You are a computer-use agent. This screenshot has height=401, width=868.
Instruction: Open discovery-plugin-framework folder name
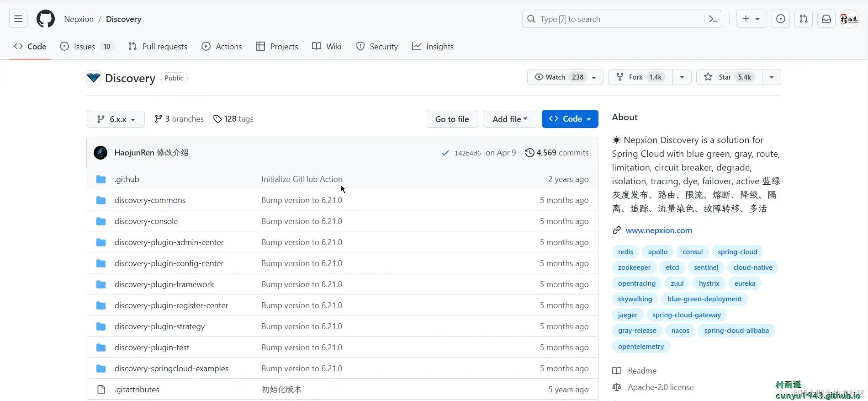tap(164, 284)
